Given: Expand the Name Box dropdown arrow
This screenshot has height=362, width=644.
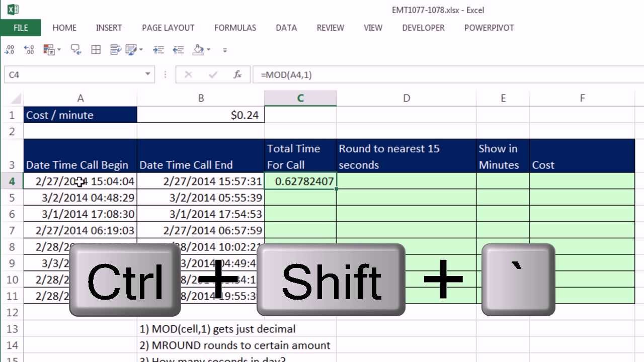Looking at the screenshot, I should (148, 74).
